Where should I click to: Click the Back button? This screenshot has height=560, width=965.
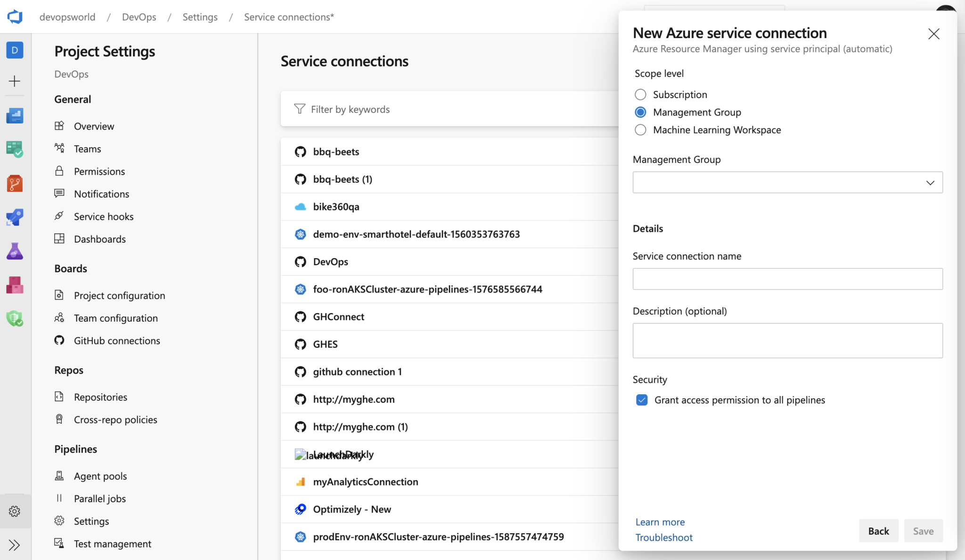click(x=878, y=531)
